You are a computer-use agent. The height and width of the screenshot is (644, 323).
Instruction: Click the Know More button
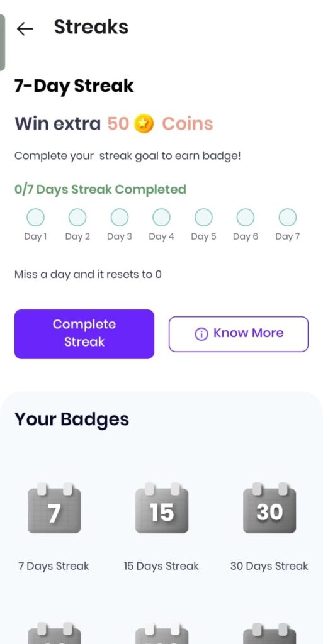[x=239, y=334]
